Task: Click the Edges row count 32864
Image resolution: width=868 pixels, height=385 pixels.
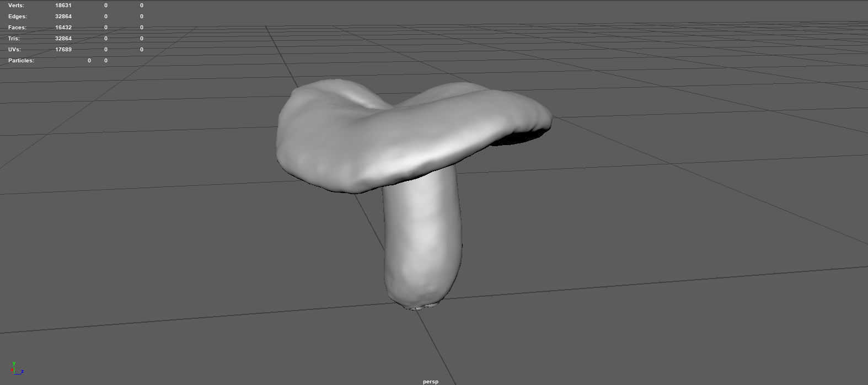Action: (x=63, y=17)
